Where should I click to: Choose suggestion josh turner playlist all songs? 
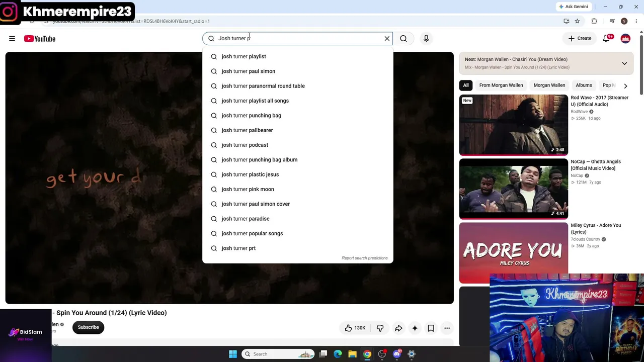(297, 101)
